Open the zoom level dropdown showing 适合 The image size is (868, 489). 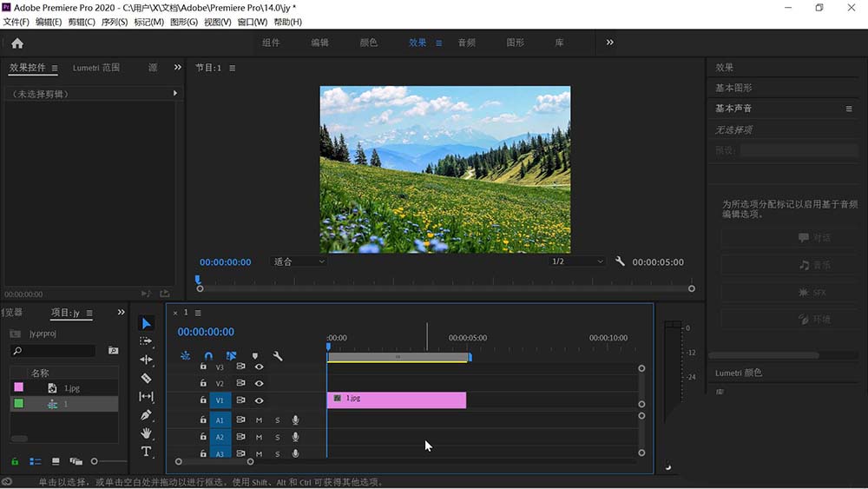click(299, 261)
